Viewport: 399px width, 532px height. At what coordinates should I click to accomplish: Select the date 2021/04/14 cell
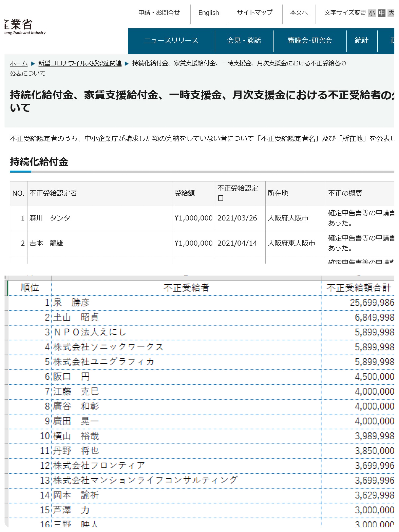coord(240,243)
